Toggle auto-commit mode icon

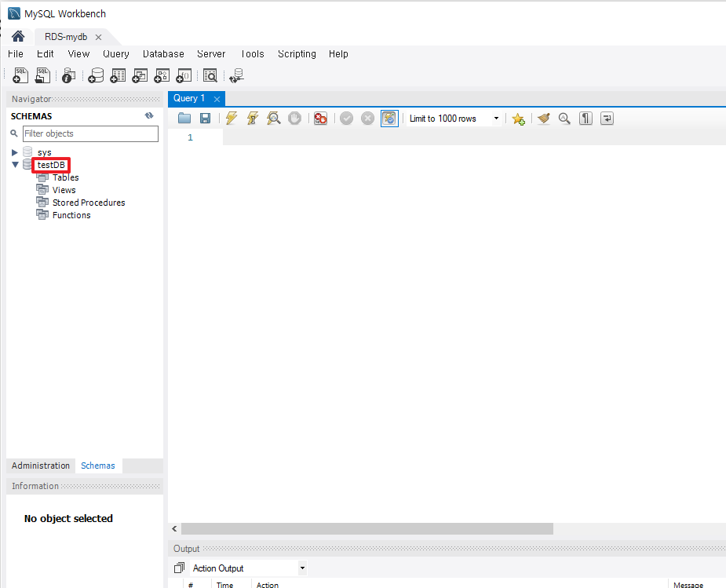pos(389,119)
